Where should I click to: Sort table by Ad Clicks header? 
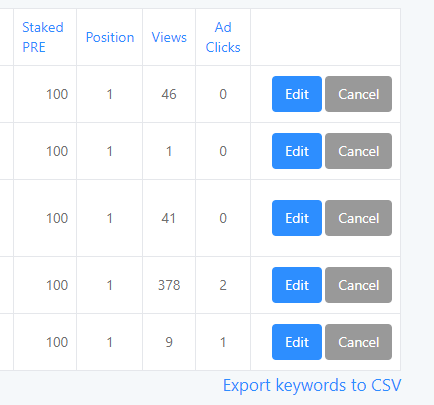(223, 37)
